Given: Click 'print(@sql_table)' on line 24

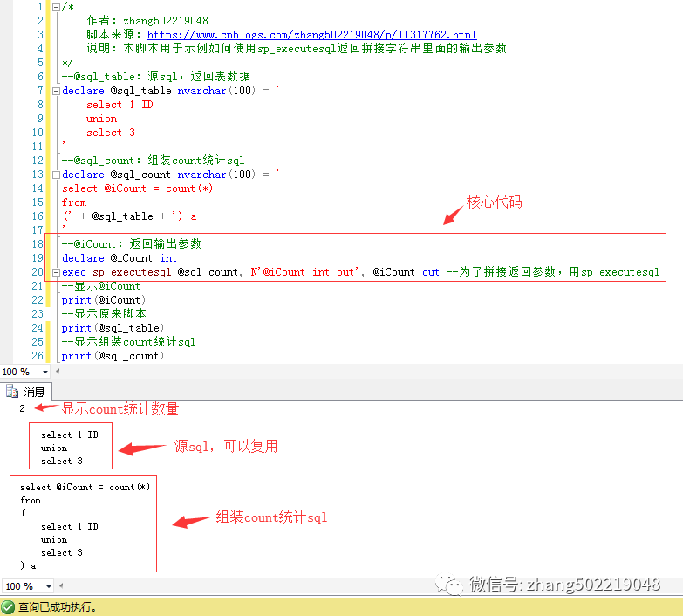Looking at the screenshot, I should (113, 328).
